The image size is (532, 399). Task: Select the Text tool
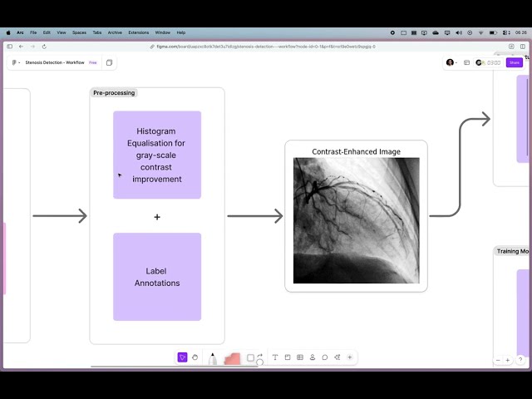[275, 357]
